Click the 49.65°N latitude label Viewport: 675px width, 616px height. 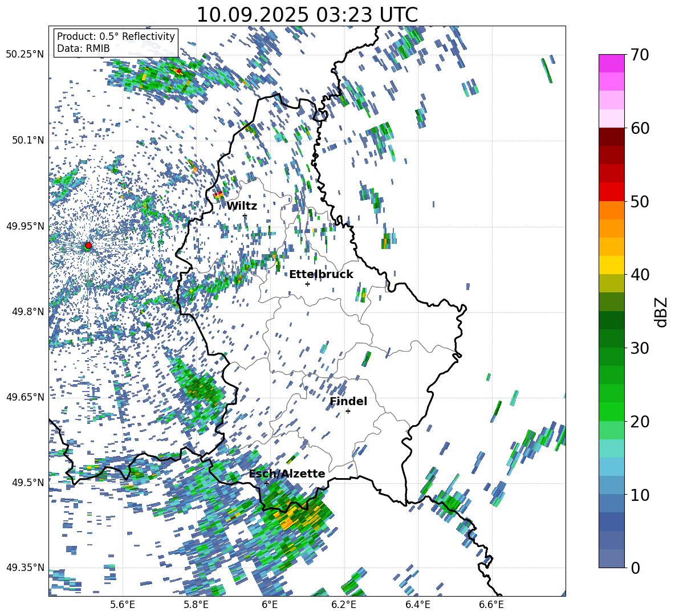[x=25, y=397]
